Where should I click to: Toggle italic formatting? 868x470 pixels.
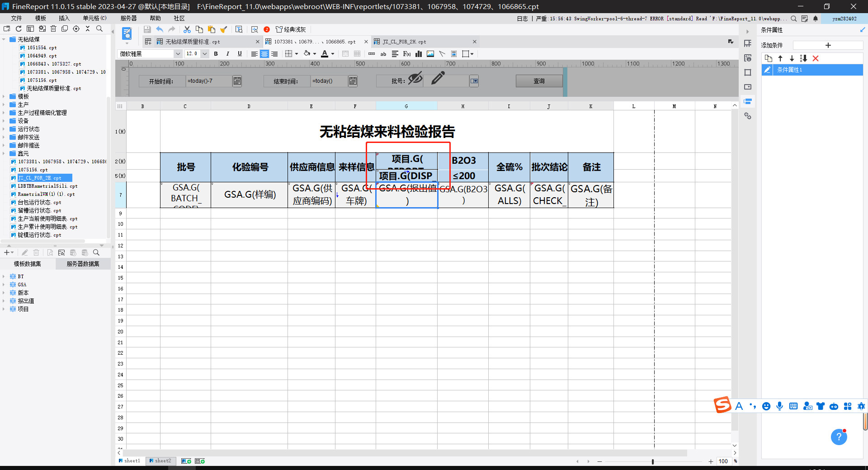pyautogui.click(x=228, y=54)
